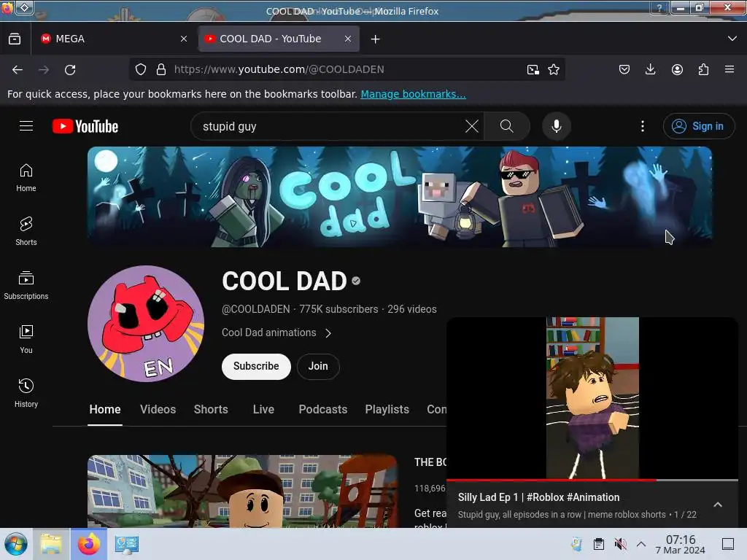Start voice search with the microphone icon

point(557,126)
